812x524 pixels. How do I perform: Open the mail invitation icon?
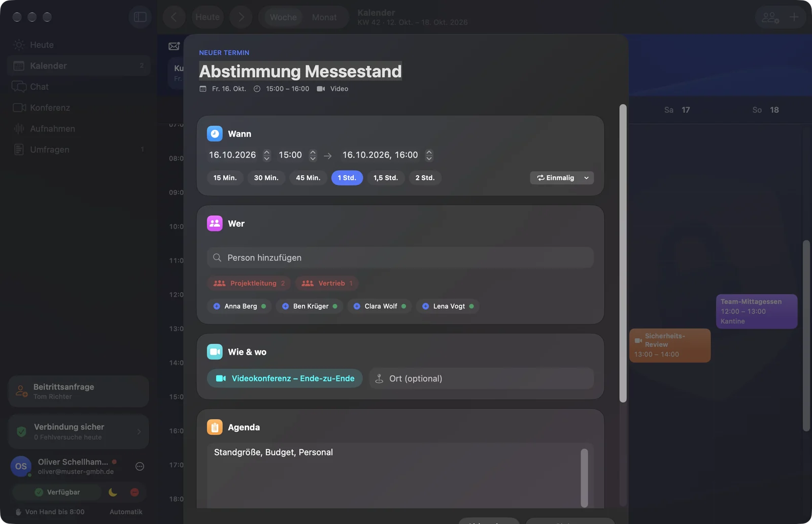coord(174,46)
